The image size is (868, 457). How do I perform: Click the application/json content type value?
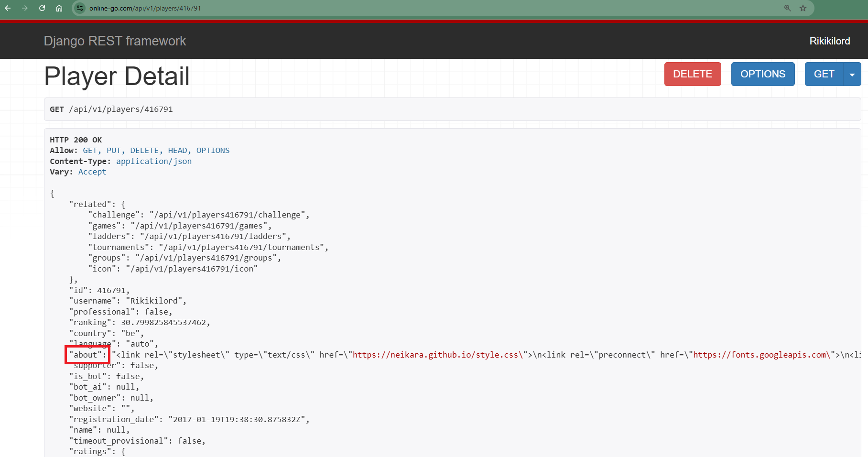(154, 162)
